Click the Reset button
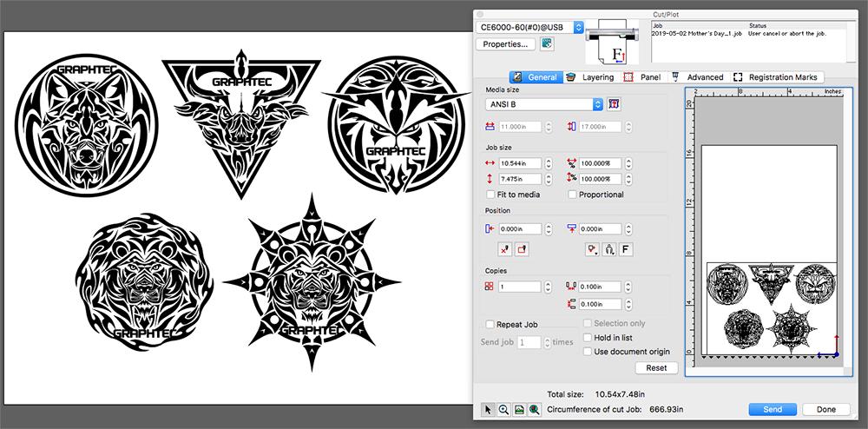This screenshot has height=429, width=868. [656, 367]
